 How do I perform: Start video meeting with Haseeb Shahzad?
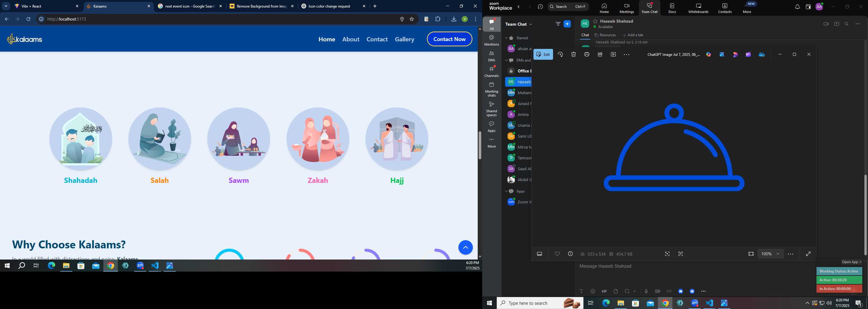click(x=826, y=24)
